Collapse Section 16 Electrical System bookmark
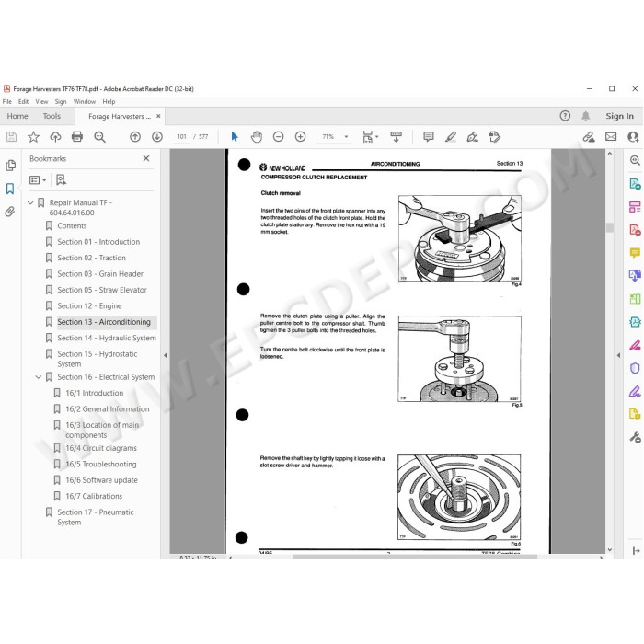Viewport: 644px width, 644px height. 39,377
